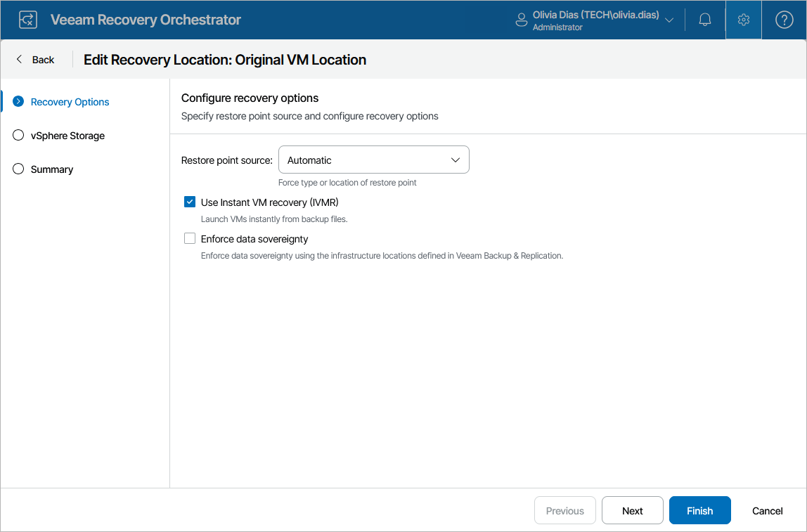This screenshot has height=532, width=807.
Task: Click the Back link text
Action: click(43, 60)
